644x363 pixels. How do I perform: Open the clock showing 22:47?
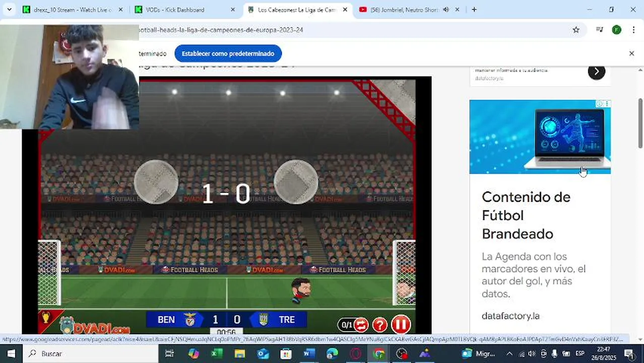(x=604, y=353)
